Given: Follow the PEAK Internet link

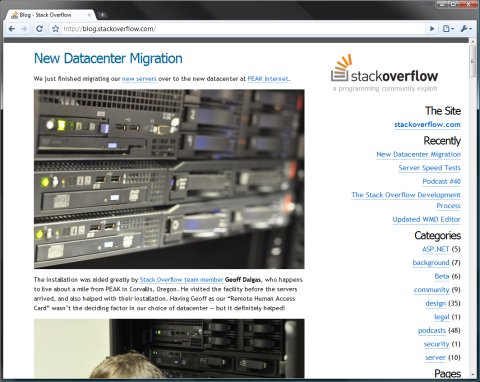Looking at the screenshot, I should pyautogui.click(x=268, y=79).
